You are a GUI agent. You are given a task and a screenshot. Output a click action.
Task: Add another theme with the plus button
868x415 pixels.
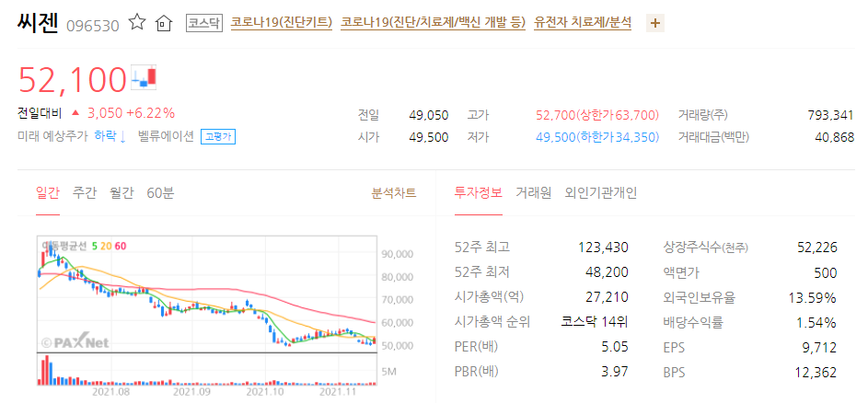tap(655, 23)
